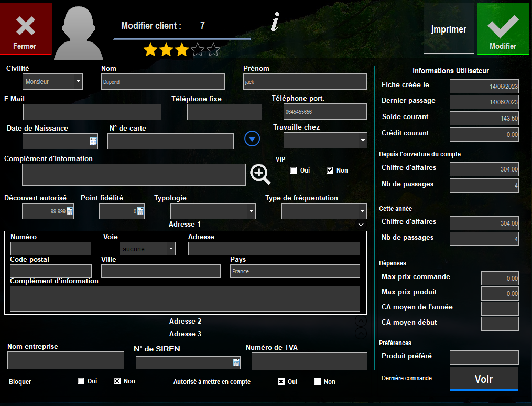
Task: Click the E-Mail input field
Action: tap(92, 112)
